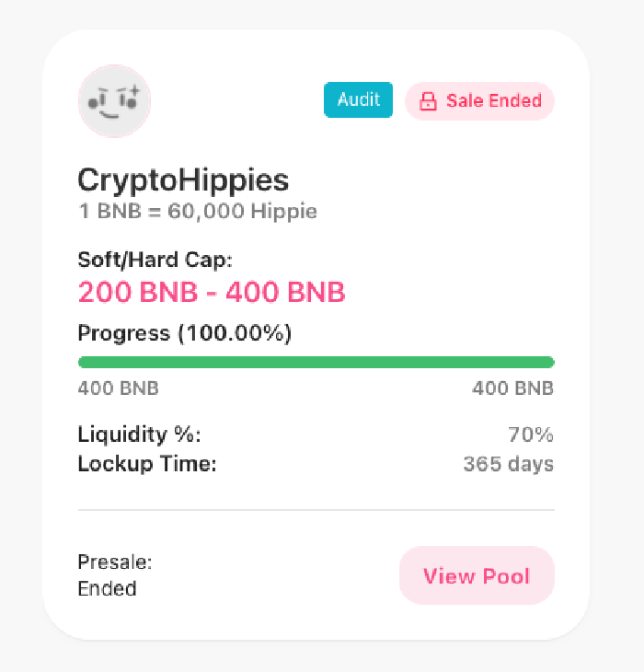
Task: Click the 1 BNB = 60,000 Hippie rate
Action: tap(198, 212)
